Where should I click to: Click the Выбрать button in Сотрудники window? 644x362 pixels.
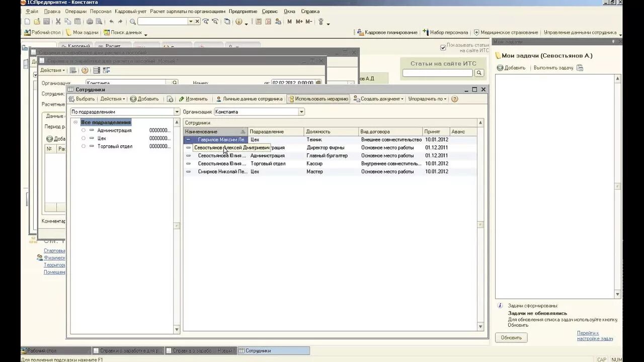[82, 99]
